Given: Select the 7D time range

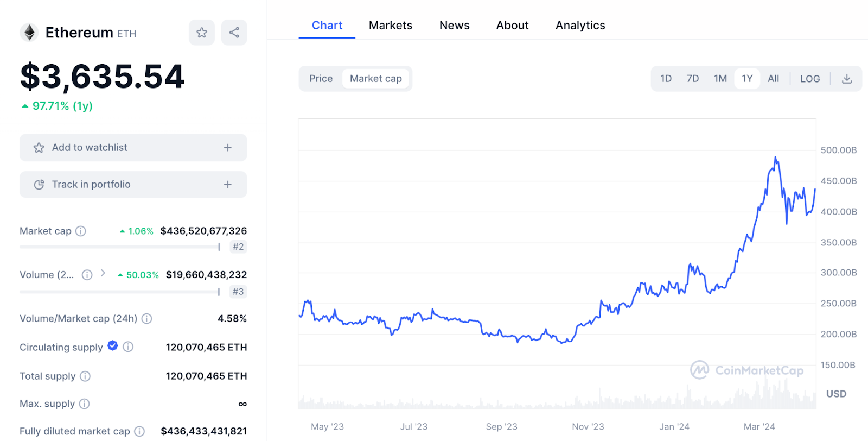Looking at the screenshot, I should point(693,79).
